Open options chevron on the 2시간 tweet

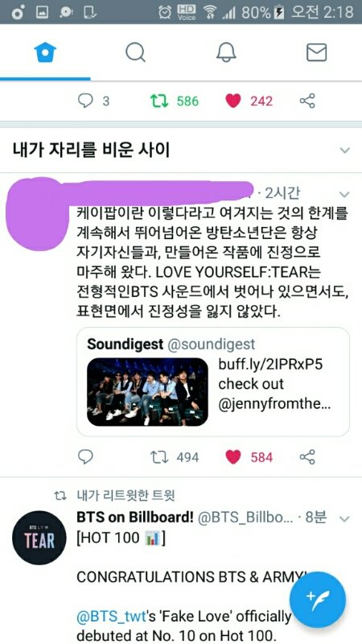pos(345,194)
